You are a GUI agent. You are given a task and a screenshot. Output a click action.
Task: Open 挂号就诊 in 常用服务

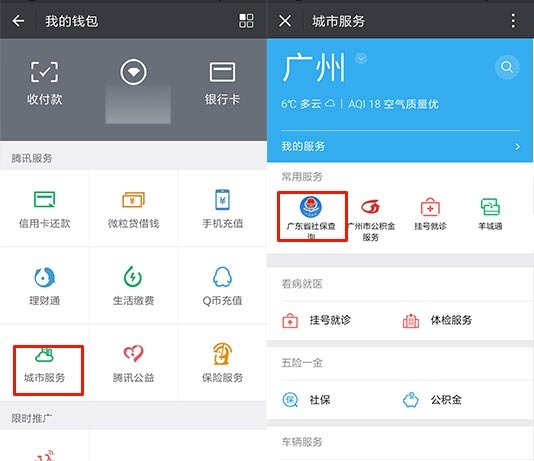[430, 214]
